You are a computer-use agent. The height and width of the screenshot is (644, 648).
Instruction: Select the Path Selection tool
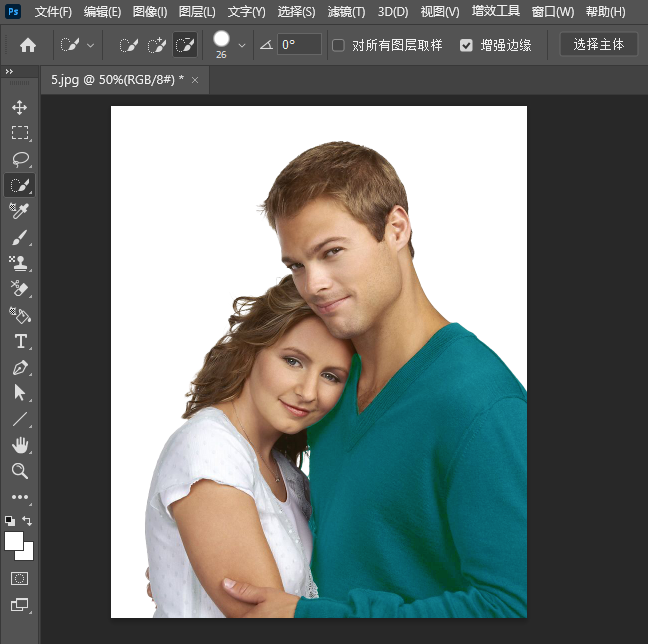point(19,393)
